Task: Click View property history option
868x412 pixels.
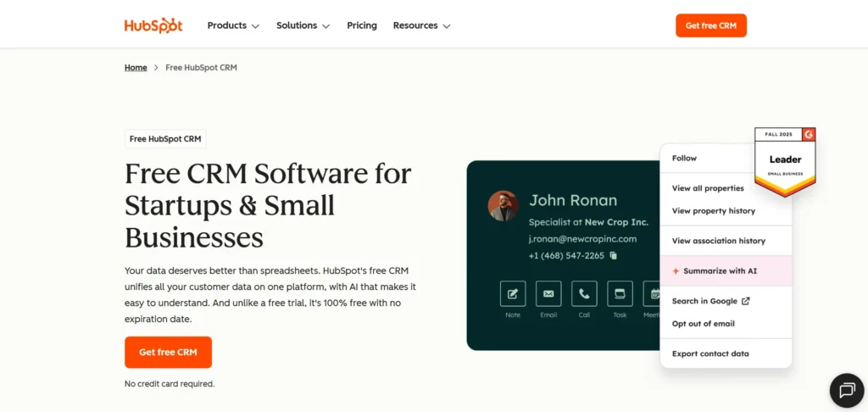Action: click(713, 211)
